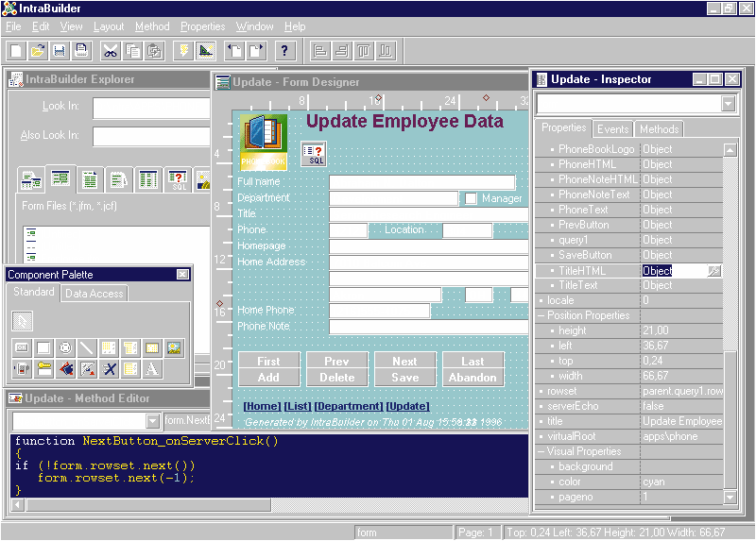Click the Inspector scrollbar up arrow
Viewport: 756px width, 541px height.
point(730,150)
